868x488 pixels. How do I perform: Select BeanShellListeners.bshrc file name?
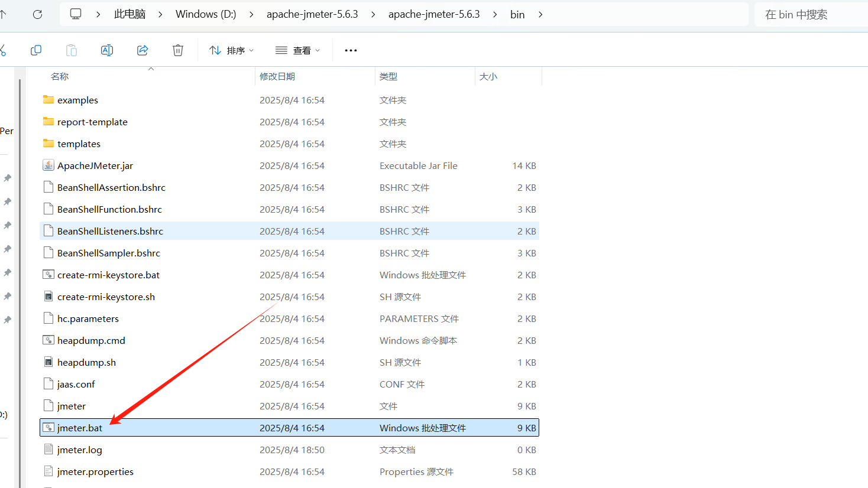(110, 231)
